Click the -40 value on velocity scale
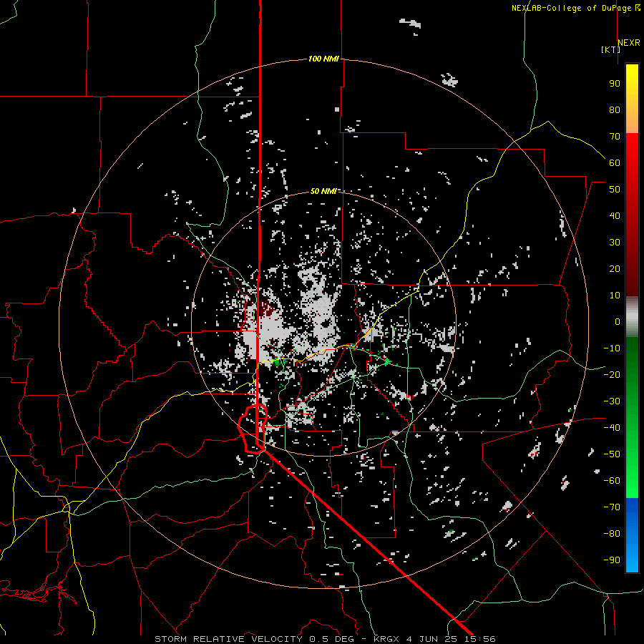 click(612, 428)
